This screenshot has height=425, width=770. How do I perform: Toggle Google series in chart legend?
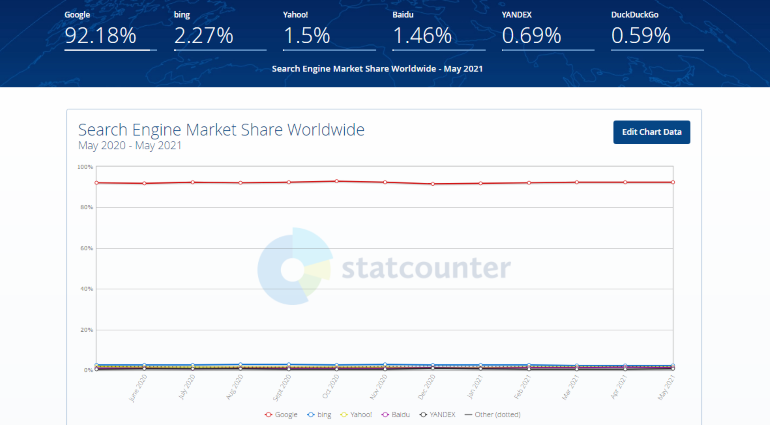tap(281, 415)
